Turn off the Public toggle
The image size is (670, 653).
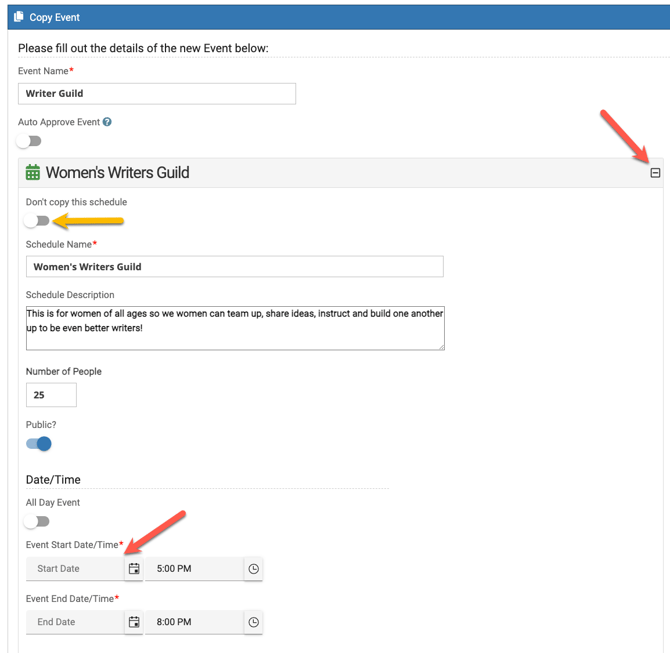point(39,444)
